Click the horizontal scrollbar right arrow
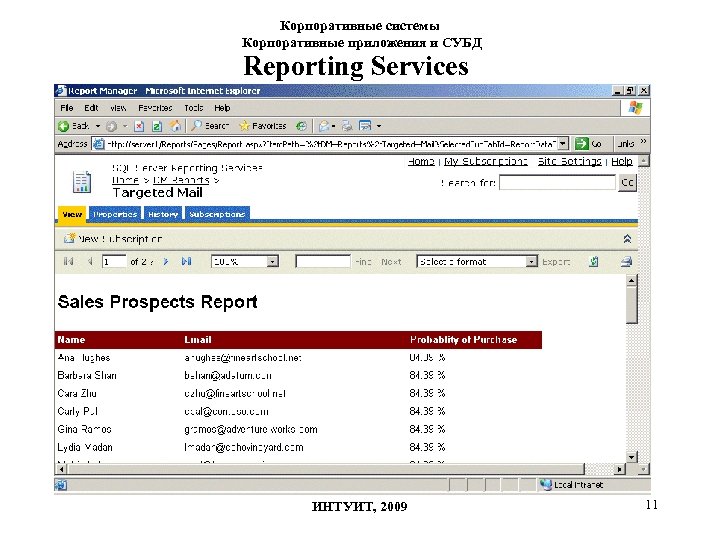 620,469
